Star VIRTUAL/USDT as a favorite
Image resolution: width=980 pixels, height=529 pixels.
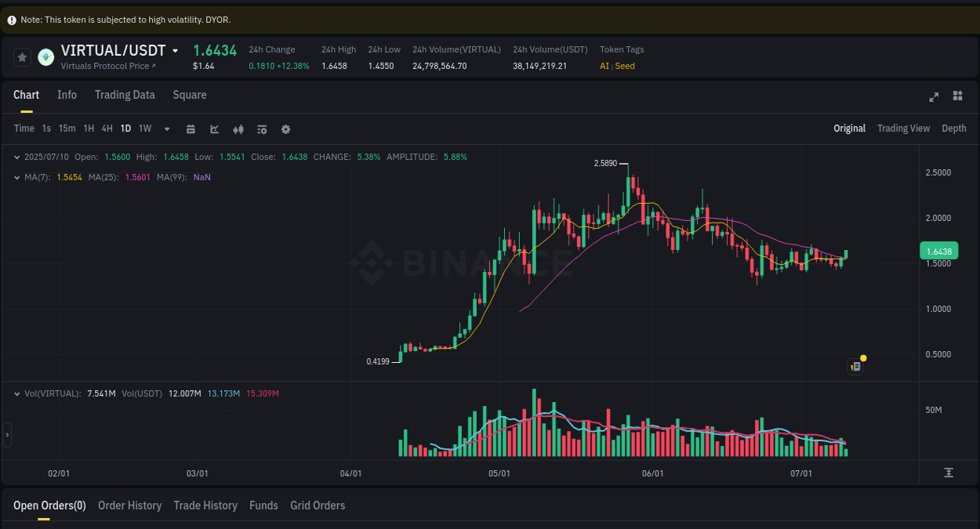(22, 56)
